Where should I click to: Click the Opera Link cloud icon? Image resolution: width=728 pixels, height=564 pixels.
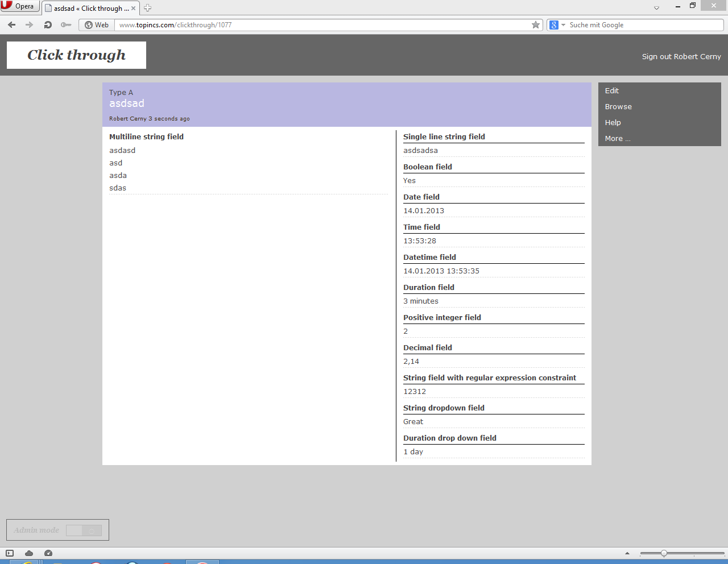29,553
